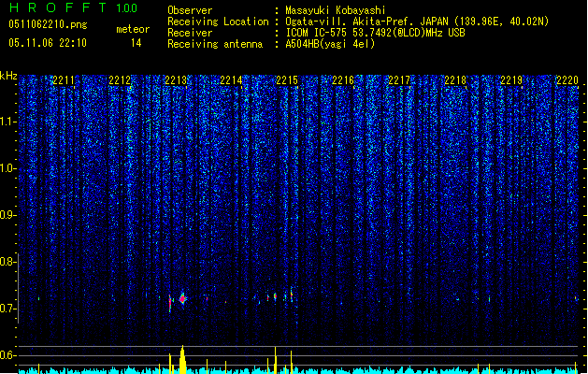This screenshot has height=374, width=588.
Task: Click the large red diamond-shaped meteor echo
Action: 182,299
